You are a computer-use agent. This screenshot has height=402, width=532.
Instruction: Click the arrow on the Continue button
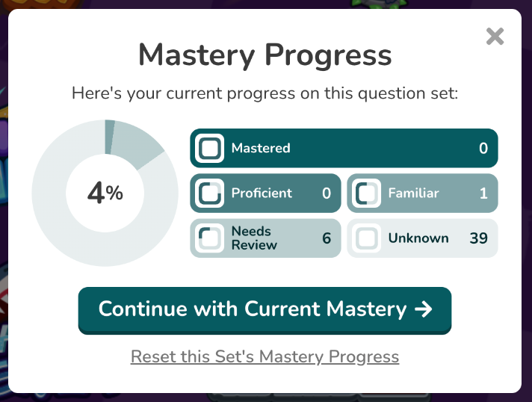423,309
